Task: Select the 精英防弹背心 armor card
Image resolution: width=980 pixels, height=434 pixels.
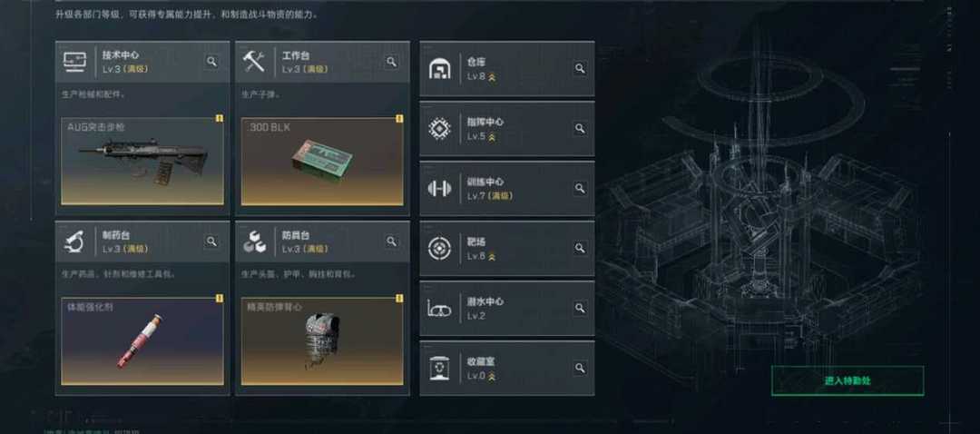Action: (322, 340)
